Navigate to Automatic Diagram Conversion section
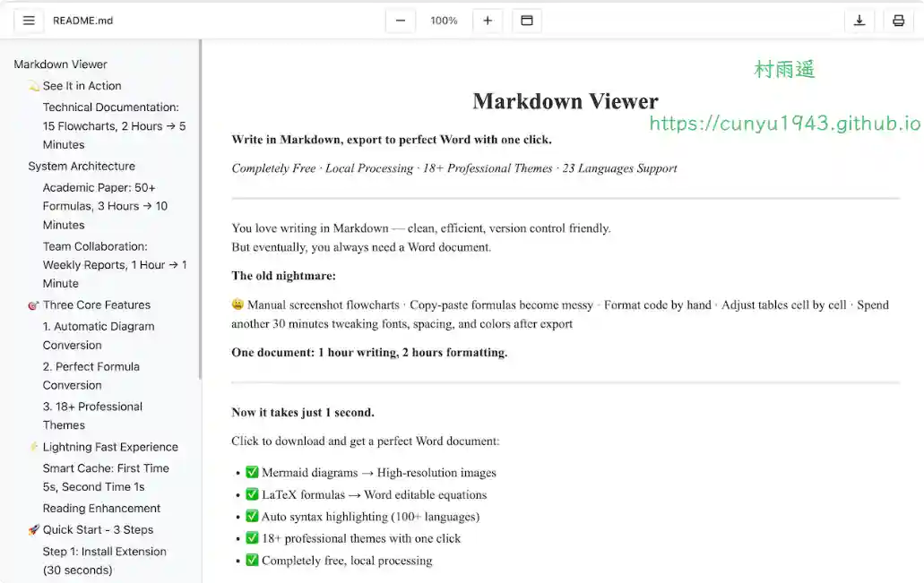This screenshot has height=583, width=924. (99, 336)
